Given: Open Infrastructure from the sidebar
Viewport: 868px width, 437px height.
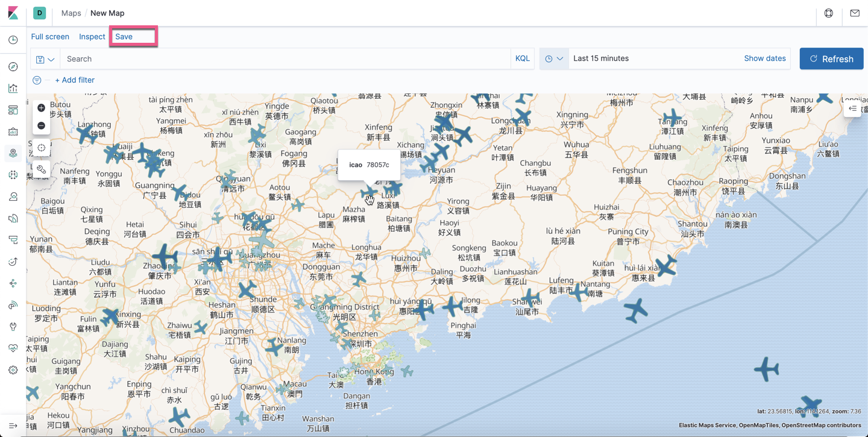Looking at the screenshot, I should (13, 197).
